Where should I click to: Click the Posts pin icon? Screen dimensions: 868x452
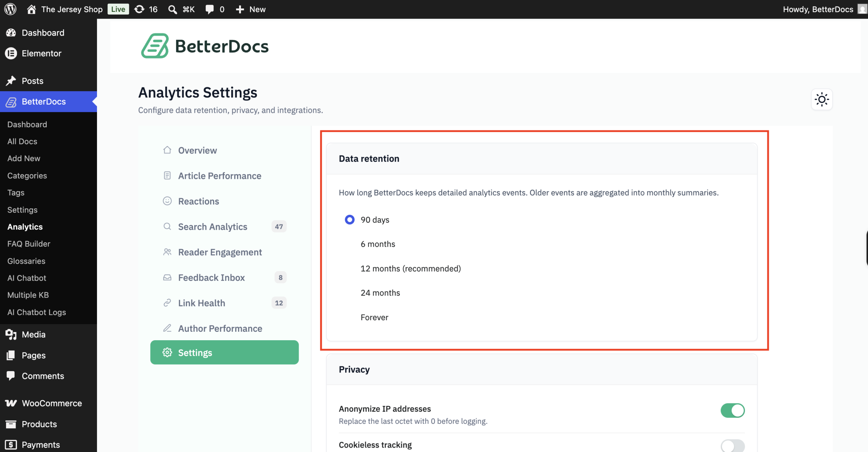(11, 81)
